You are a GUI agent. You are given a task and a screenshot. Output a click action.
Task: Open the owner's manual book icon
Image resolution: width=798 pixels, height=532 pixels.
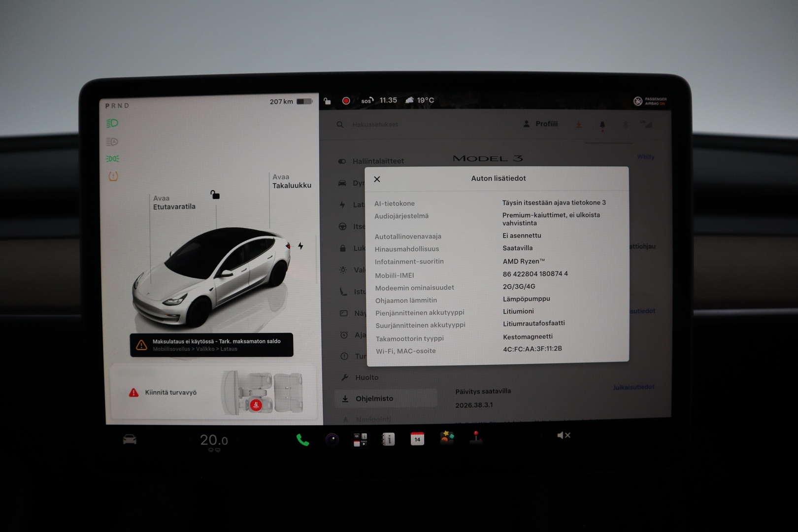[x=389, y=439]
